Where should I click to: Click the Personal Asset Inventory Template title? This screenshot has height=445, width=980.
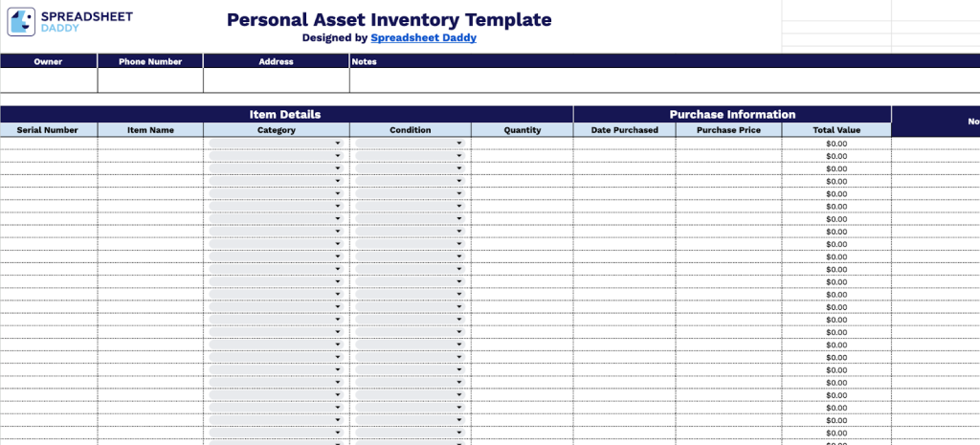(x=389, y=20)
